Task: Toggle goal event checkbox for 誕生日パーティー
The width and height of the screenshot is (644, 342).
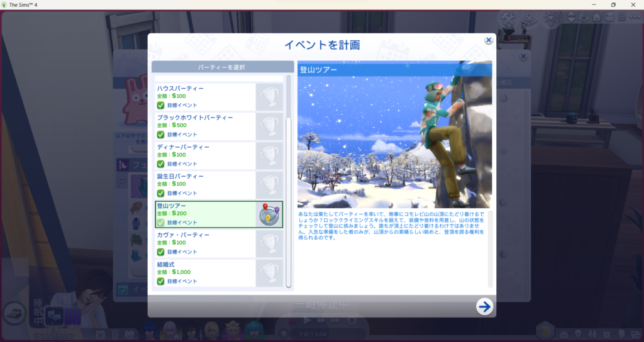Action: pyautogui.click(x=160, y=194)
